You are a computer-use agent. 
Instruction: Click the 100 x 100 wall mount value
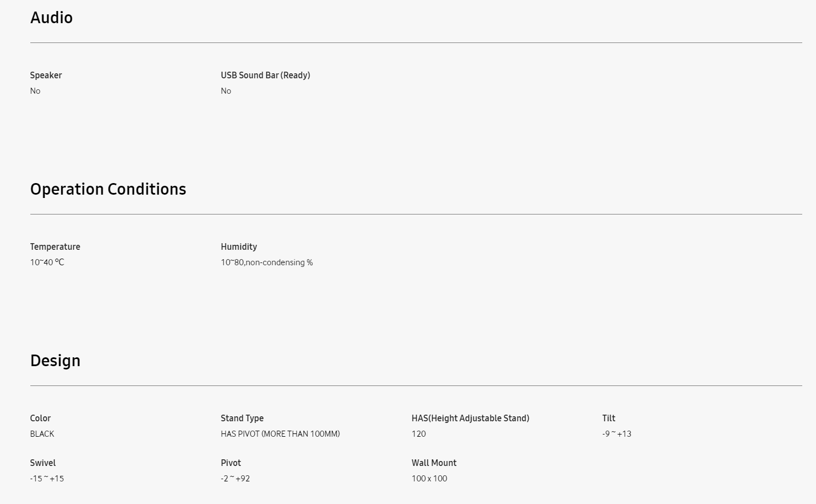click(430, 479)
